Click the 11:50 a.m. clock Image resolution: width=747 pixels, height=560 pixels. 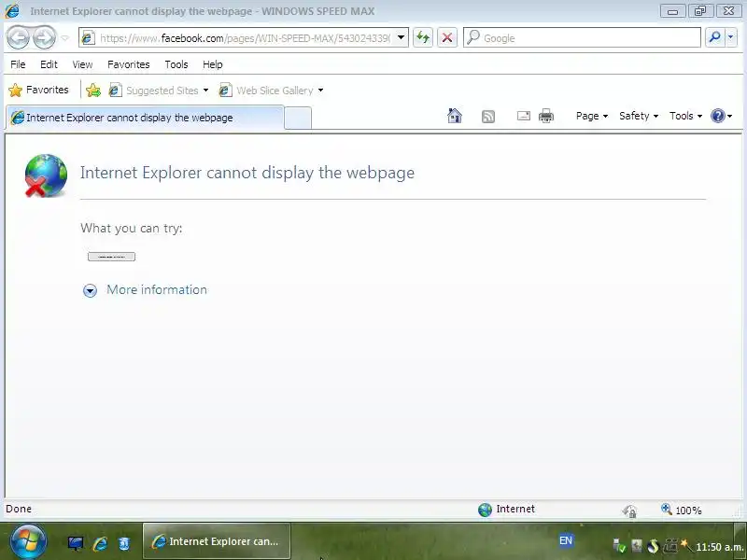click(x=720, y=547)
